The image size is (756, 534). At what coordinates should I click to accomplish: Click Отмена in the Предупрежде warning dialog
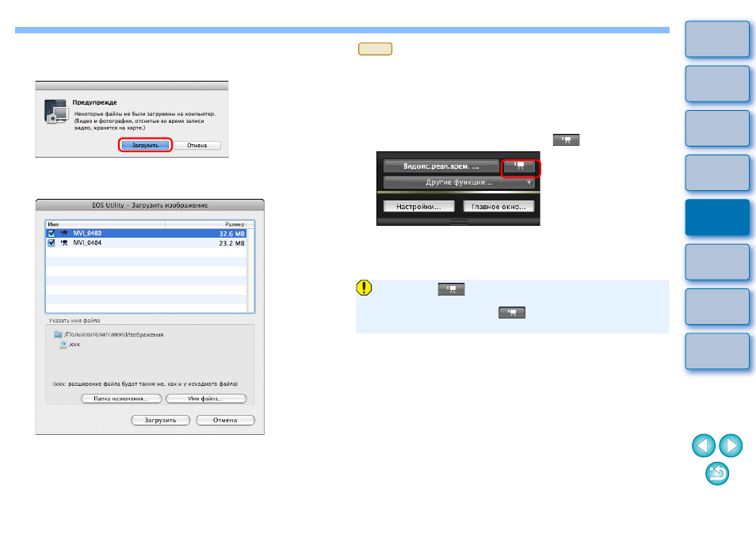coord(197,145)
